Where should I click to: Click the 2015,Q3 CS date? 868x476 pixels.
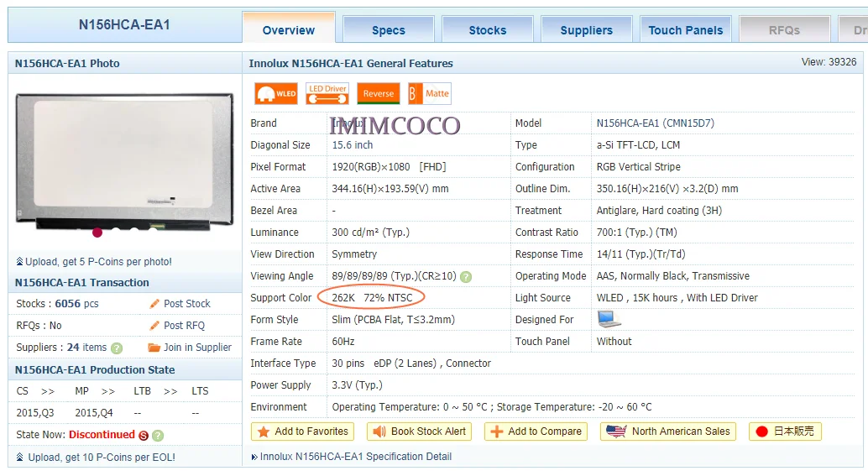(35, 413)
